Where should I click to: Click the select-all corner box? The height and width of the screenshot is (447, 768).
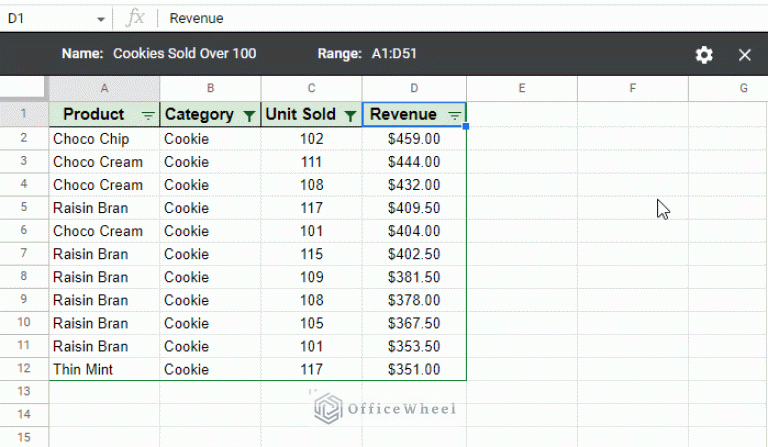[24, 88]
